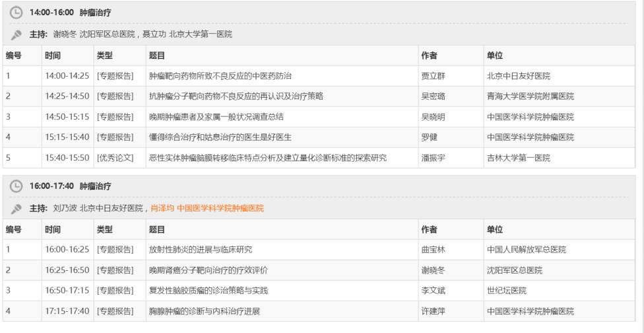Screen dimensions: 644x333
Task: Click title 放射性肺炎的进展与临床研究
Action: click(x=201, y=250)
